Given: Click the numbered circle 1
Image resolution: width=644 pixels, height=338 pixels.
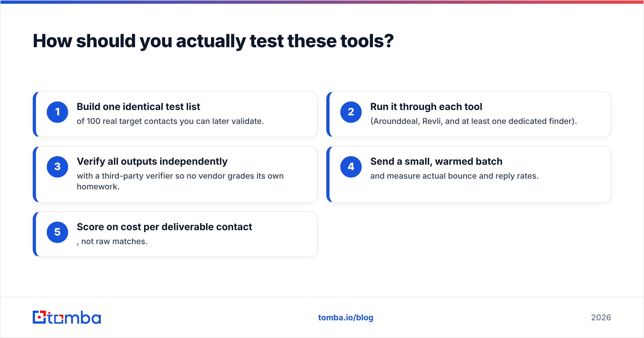Looking at the screenshot, I should click(57, 112).
